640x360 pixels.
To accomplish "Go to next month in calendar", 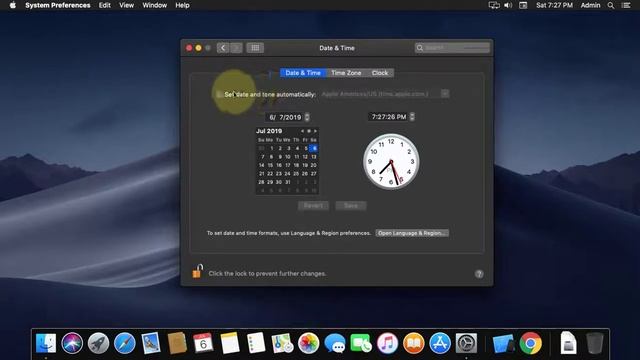I will (x=315, y=131).
